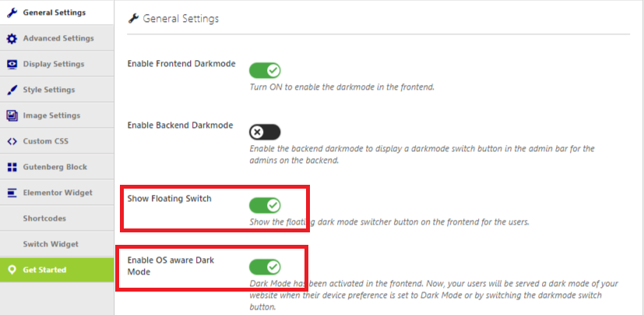
Task: Click the General Settings page heading wrench icon
Action: (134, 18)
